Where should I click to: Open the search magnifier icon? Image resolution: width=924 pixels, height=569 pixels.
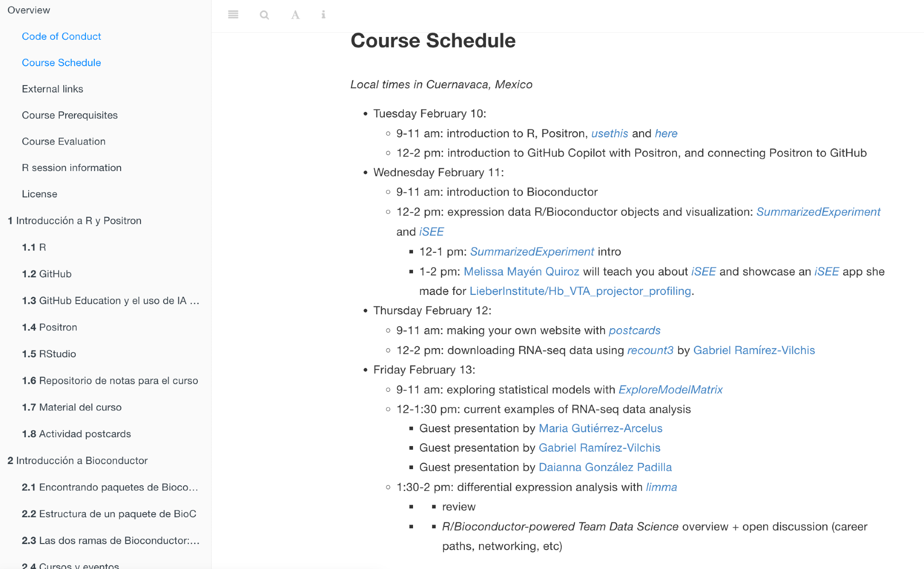point(264,15)
